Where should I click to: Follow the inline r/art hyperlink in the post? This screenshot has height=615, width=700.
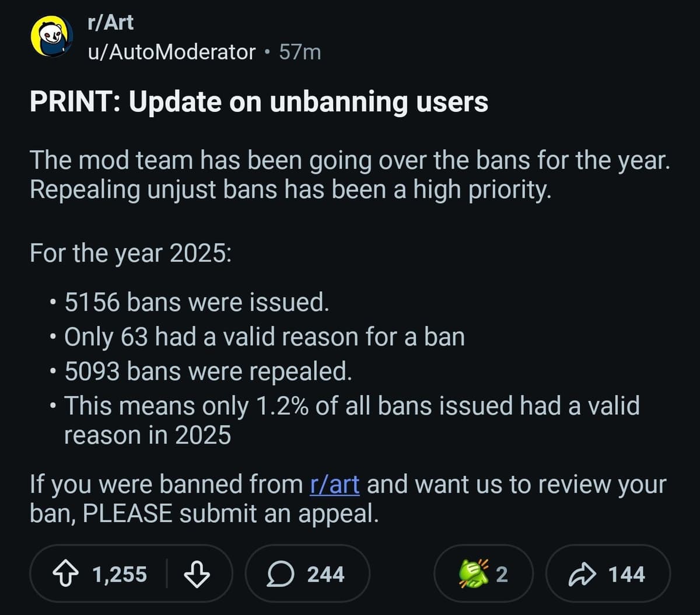[x=335, y=484]
